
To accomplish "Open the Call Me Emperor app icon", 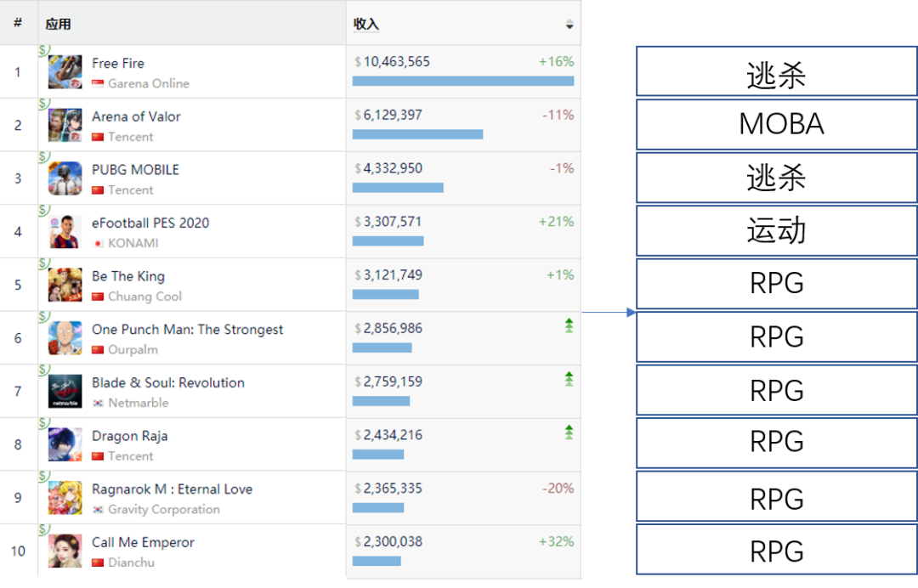I will point(65,551).
